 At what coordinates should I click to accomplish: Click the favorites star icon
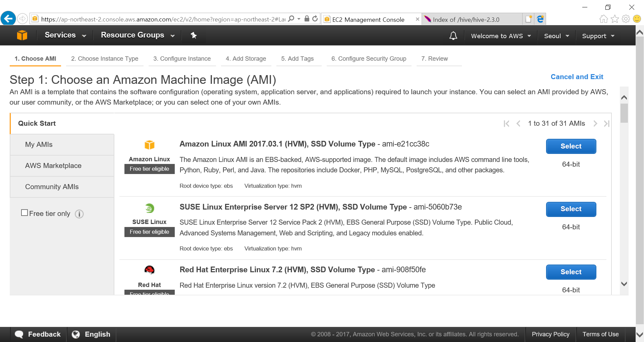[x=615, y=19]
